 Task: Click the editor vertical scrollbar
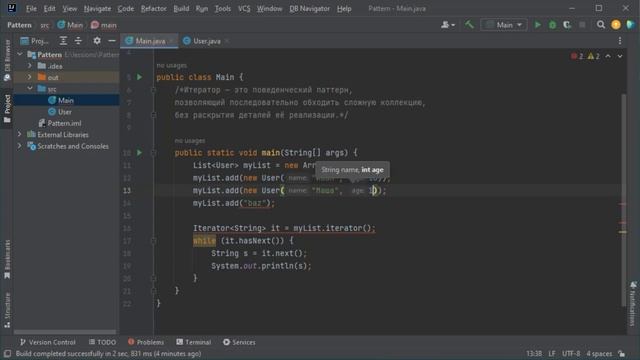point(623,200)
